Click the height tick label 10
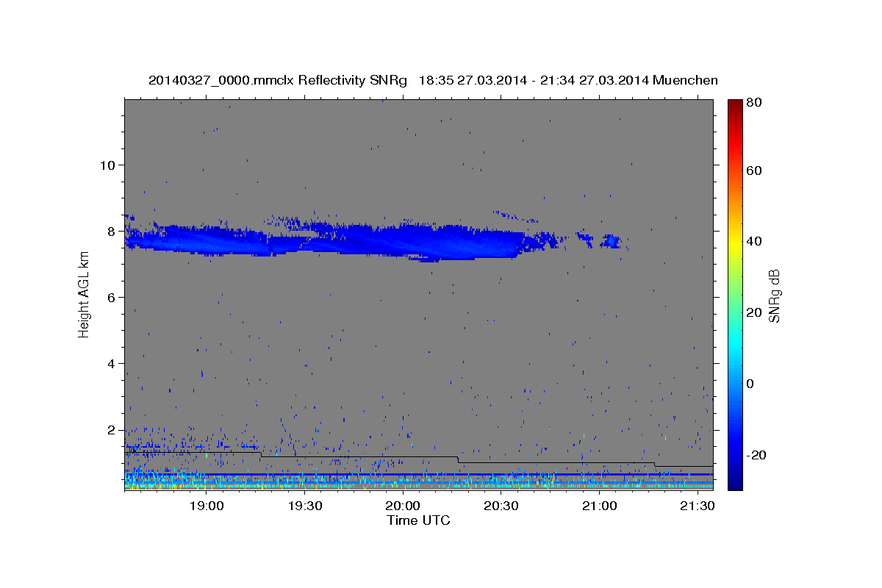The height and width of the screenshot is (588, 882). (x=107, y=165)
